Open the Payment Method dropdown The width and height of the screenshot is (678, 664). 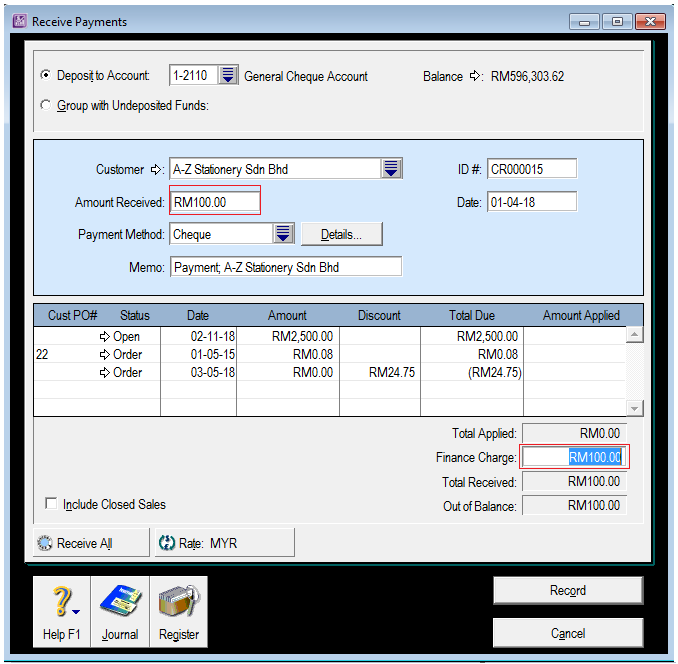coord(284,234)
